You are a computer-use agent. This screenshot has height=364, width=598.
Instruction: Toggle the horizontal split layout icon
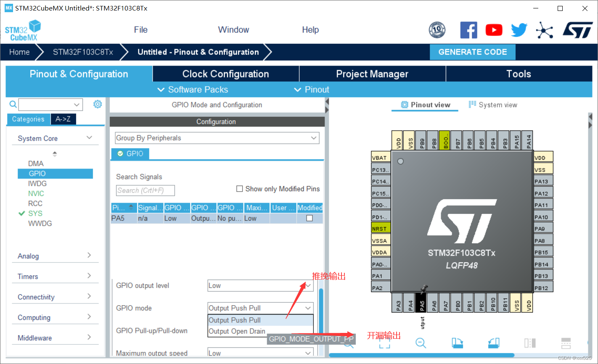tap(566, 343)
